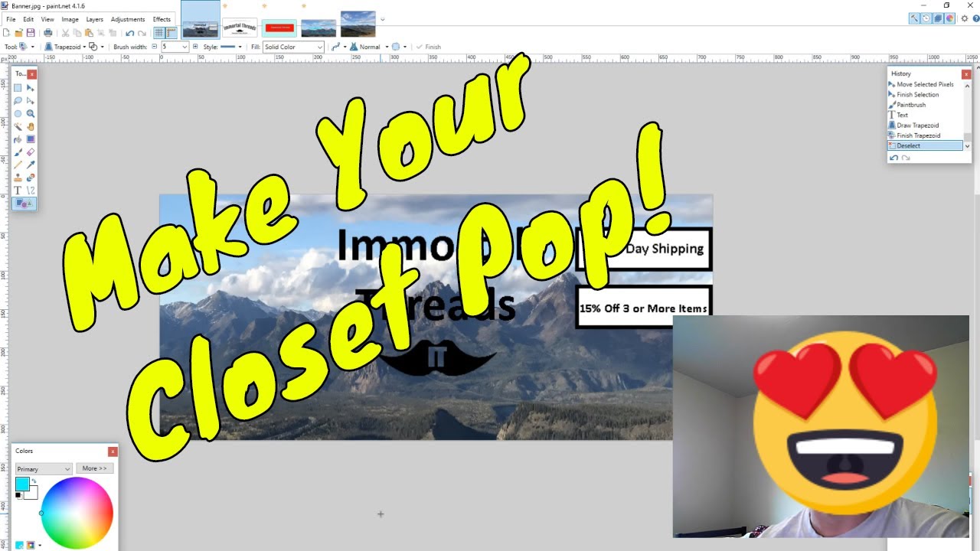This screenshot has height=551, width=980.
Task: Open the View menu
Action: (47, 19)
